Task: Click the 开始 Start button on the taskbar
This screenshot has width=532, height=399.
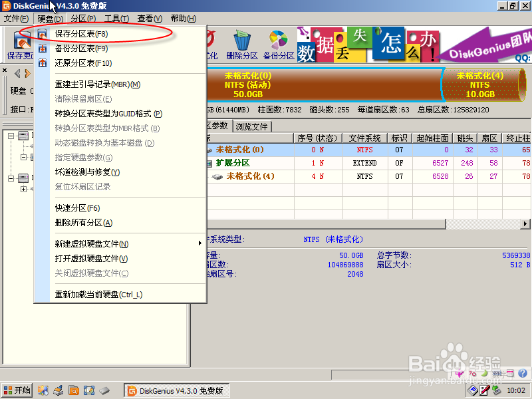Action: coord(16,390)
